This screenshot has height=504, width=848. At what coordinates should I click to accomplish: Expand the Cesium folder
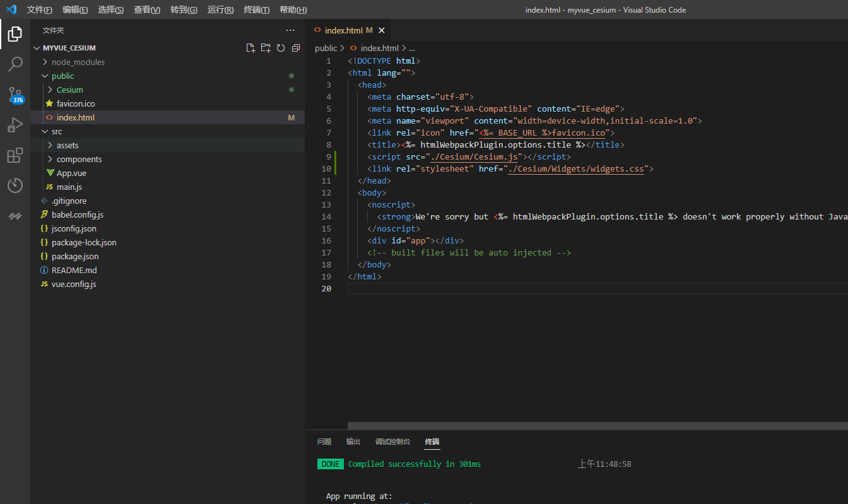[x=50, y=90]
